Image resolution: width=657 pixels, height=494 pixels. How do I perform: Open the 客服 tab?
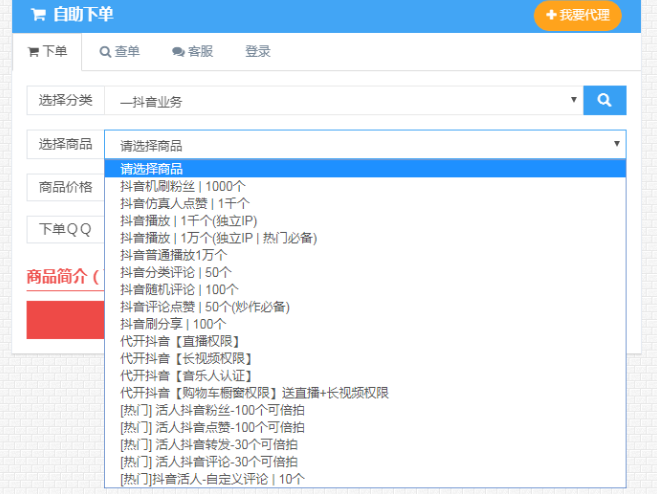point(193,52)
